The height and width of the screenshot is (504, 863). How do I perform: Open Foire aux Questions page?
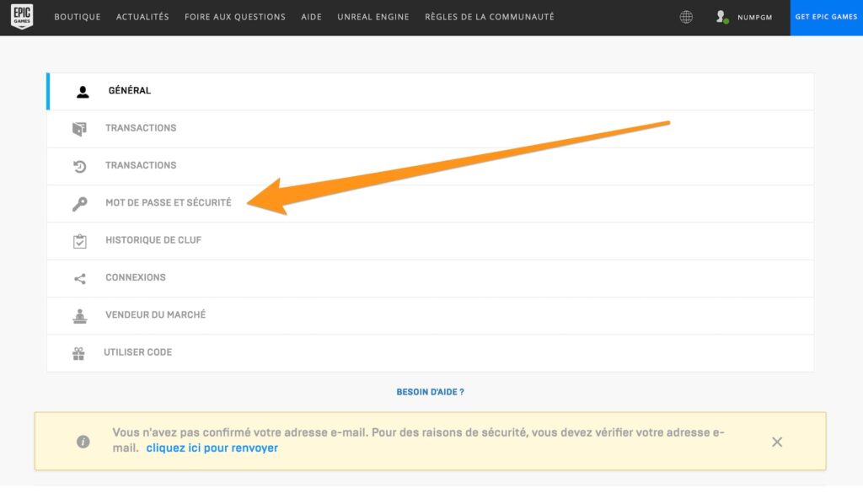(x=235, y=17)
